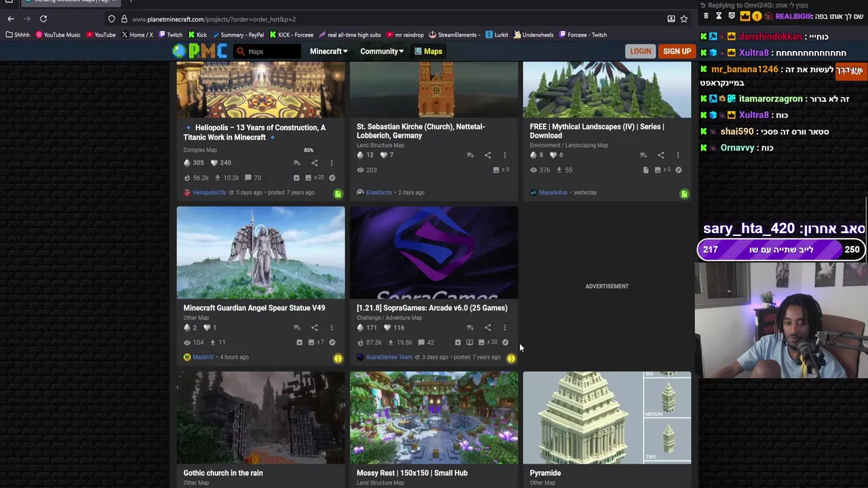Open the StreamElements bookmark
This screenshot has width=868, height=488.
tap(454, 35)
